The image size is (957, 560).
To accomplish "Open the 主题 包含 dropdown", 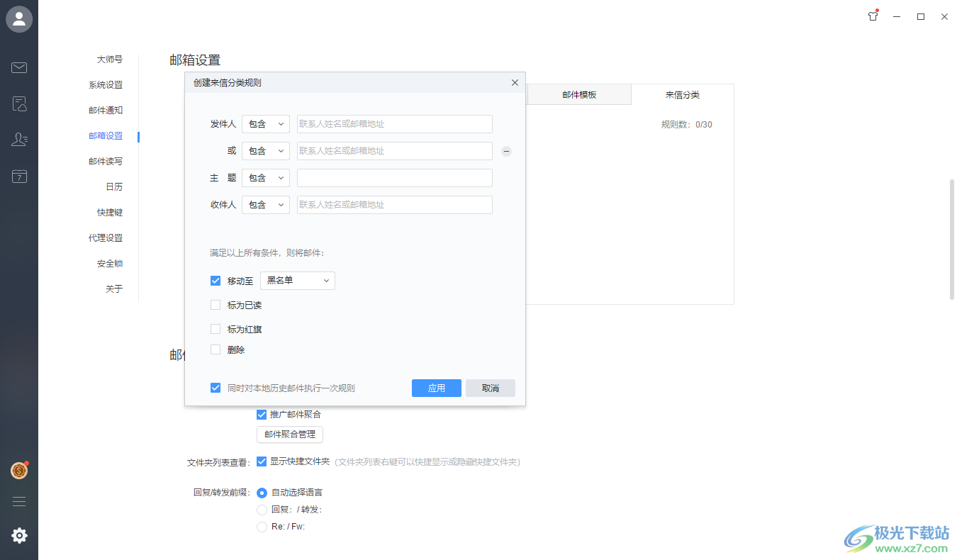I will click(x=266, y=178).
